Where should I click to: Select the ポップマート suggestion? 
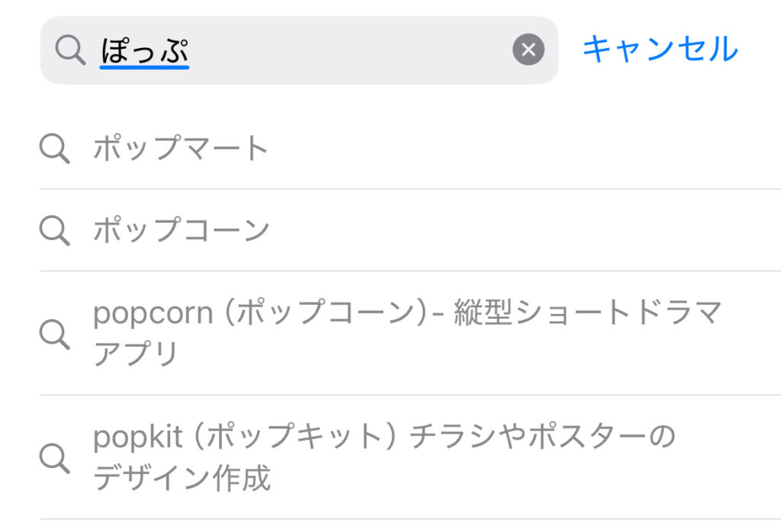point(181,149)
